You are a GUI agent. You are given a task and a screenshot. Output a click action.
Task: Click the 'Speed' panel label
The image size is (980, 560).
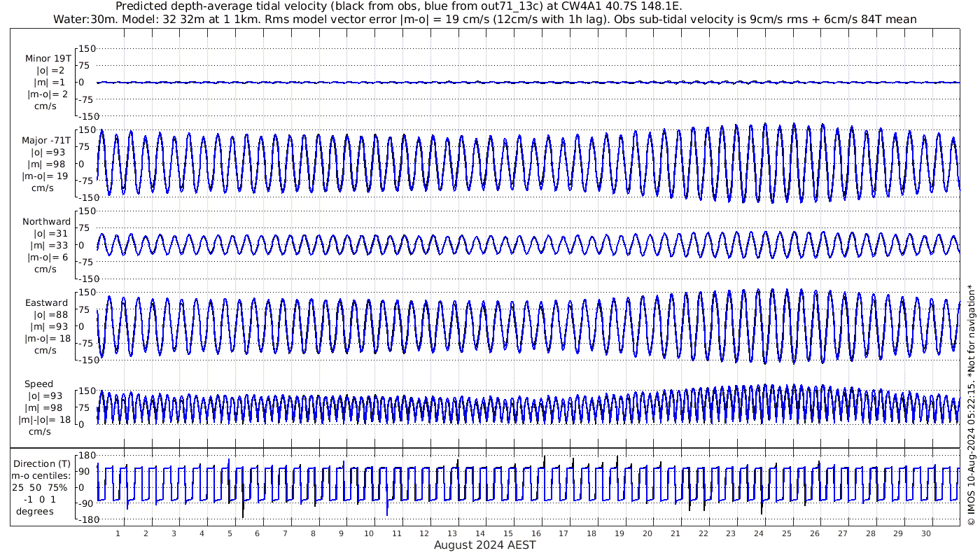click(x=38, y=384)
